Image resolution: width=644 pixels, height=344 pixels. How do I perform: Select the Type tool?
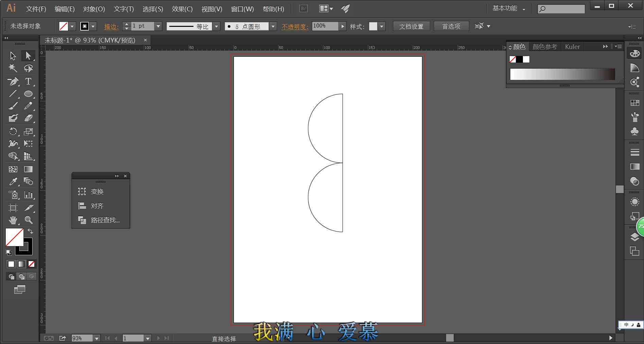pos(28,81)
